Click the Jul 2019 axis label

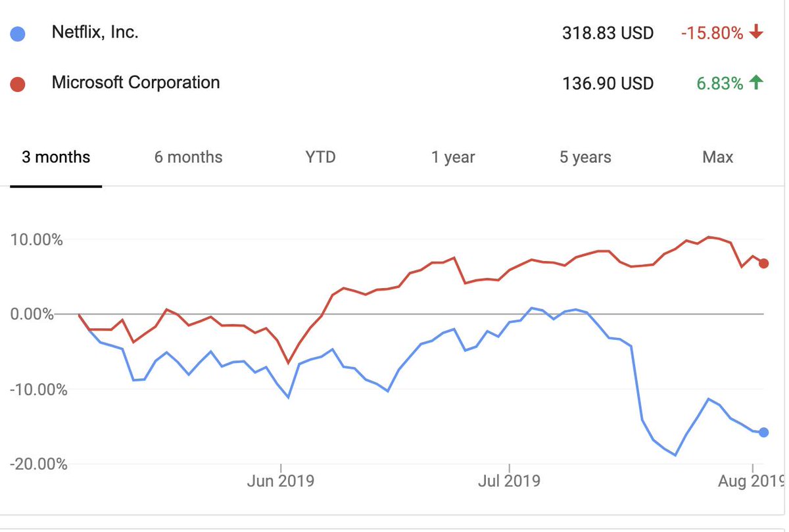[509, 481]
